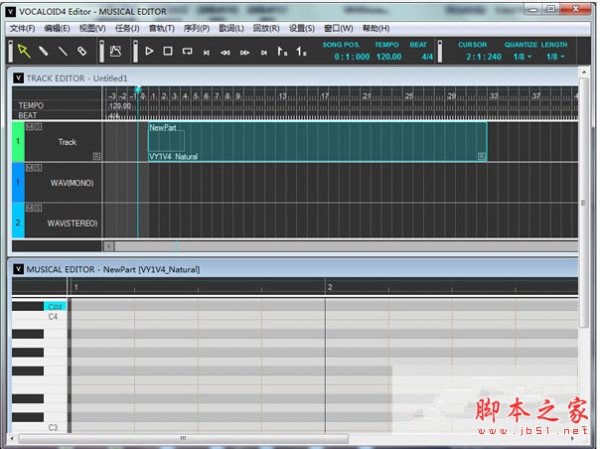Screen dimensions: 600x449
Task: Stop playback with the square button
Action: [168, 51]
